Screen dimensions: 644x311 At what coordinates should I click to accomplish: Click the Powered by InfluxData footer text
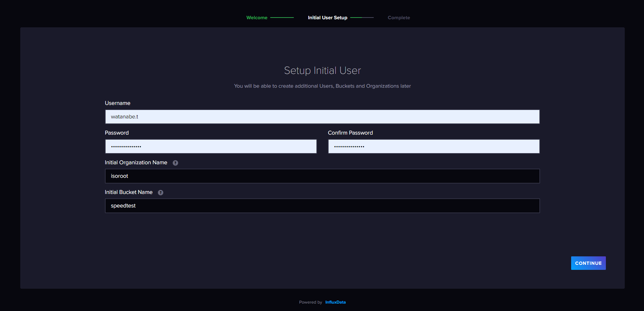[310, 302]
